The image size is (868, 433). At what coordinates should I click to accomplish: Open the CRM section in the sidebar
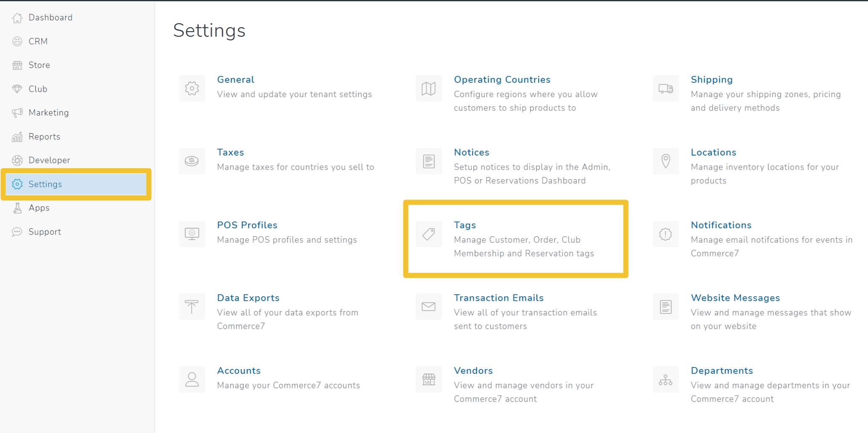(38, 41)
